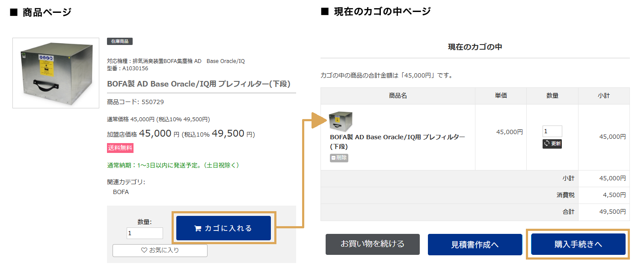Click the 数量 column header in cart table

coord(552,96)
